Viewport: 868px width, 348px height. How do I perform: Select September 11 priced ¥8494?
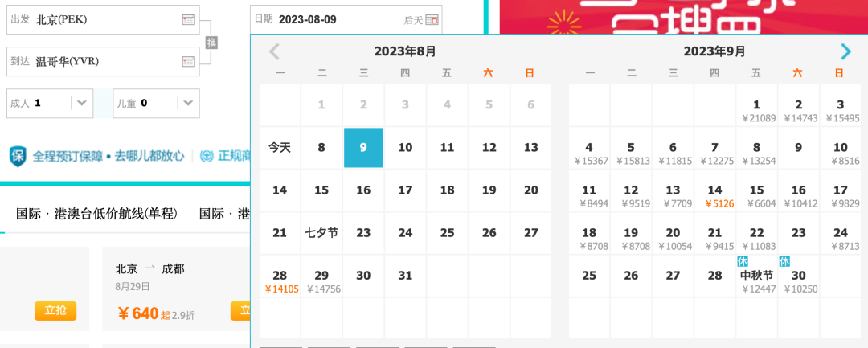click(589, 190)
